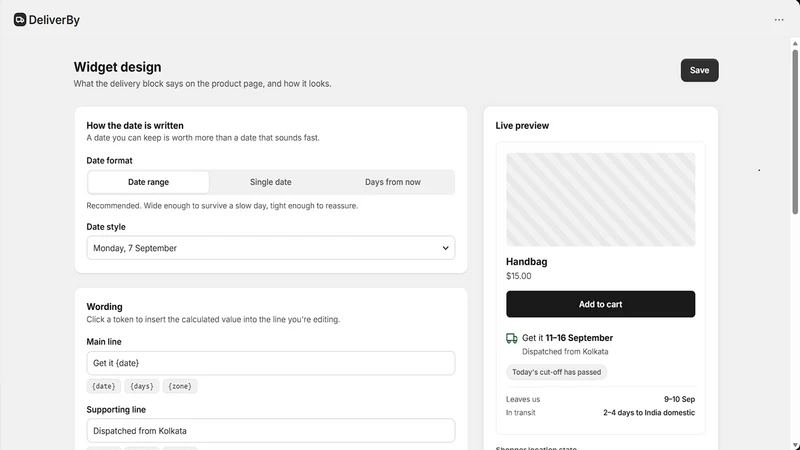
Task: Open the Date style dropdown
Action: click(x=270, y=248)
